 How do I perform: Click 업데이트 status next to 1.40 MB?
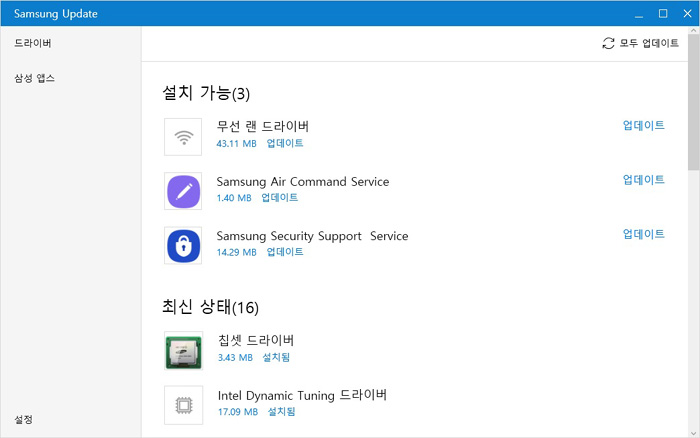[279, 198]
